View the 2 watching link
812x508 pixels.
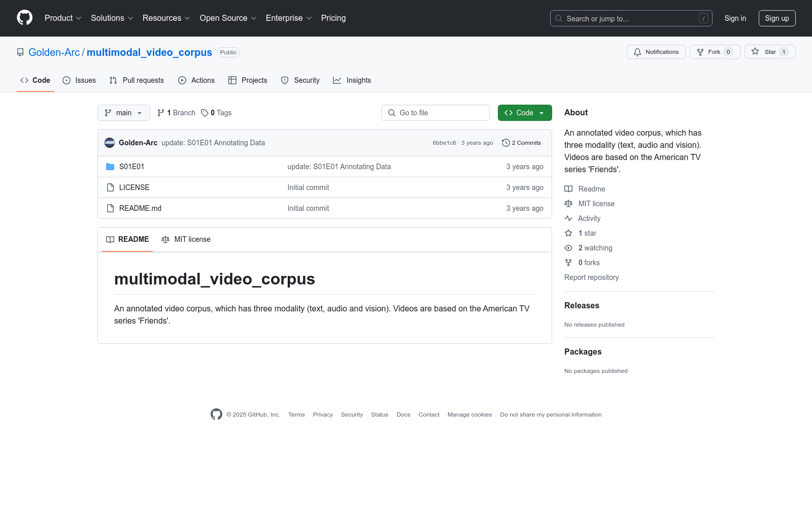(x=589, y=248)
